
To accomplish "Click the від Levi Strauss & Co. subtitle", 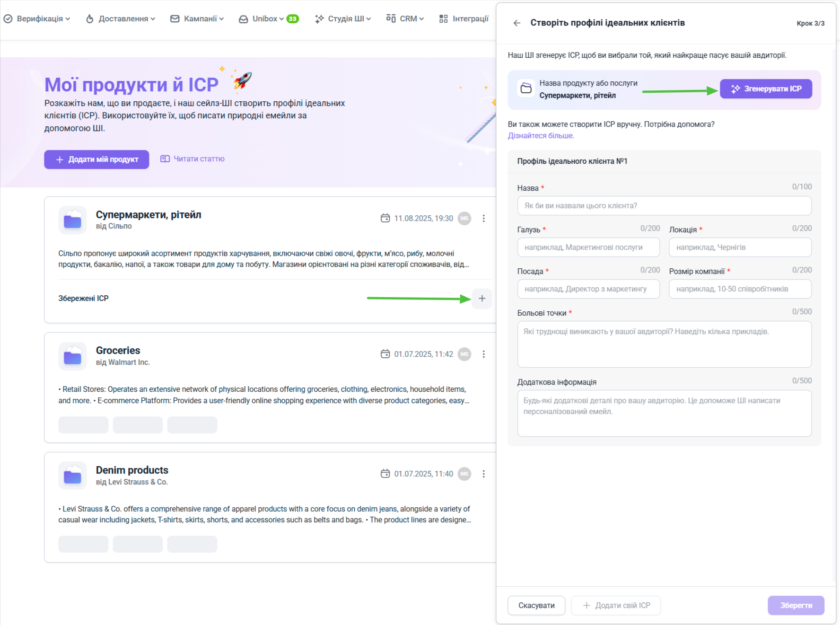I will (132, 482).
